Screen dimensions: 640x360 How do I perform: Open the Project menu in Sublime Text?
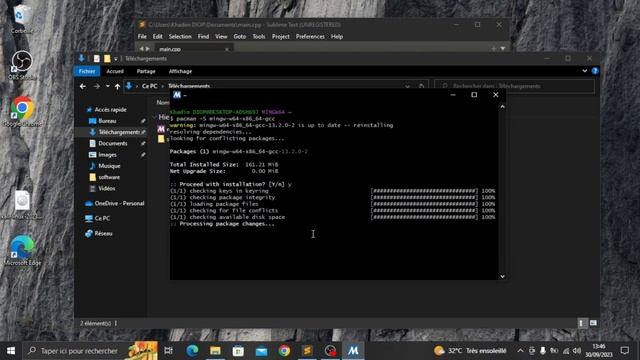coord(281,37)
